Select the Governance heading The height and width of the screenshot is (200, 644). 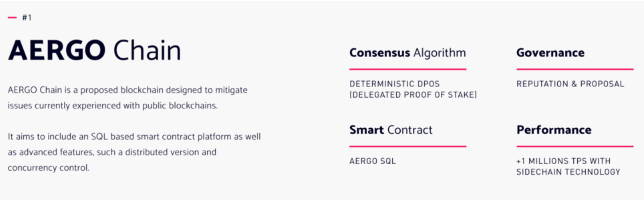click(x=550, y=53)
